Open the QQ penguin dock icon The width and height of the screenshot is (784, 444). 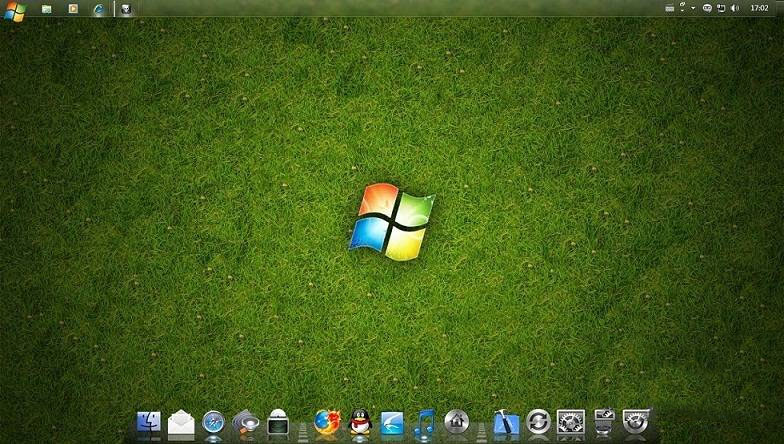[x=360, y=422]
